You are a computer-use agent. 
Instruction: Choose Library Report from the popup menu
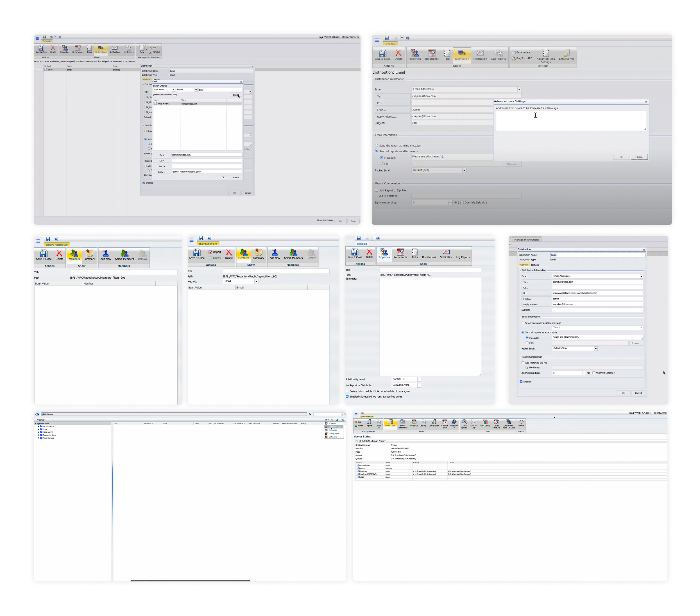334,433
